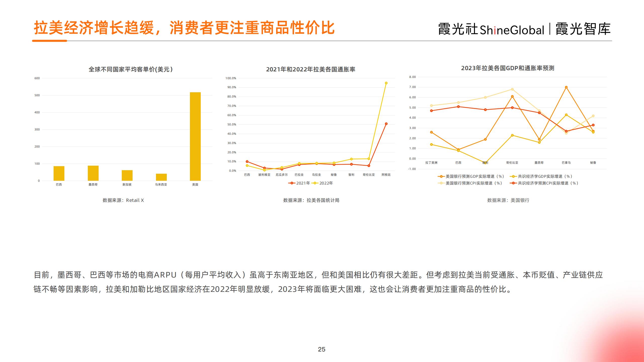
Task: Click the 霞光社 ShineGlobal logo text
Action: click(491, 30)
